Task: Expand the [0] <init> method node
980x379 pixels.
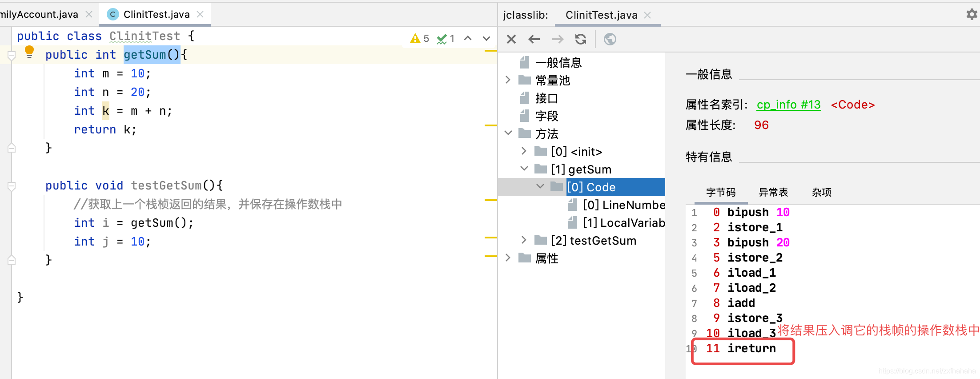Action: tap(524, 151)
